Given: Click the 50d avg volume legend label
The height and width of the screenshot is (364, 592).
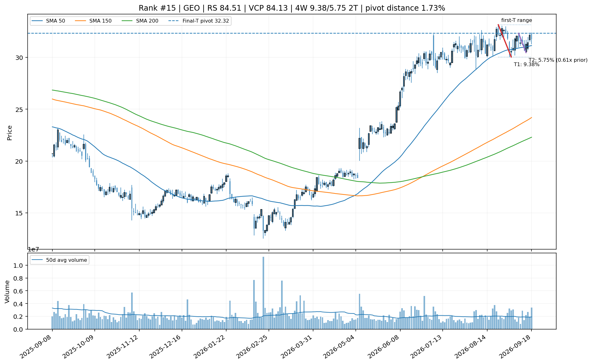Looking at the screenshot, I should (x=67, y=260).
